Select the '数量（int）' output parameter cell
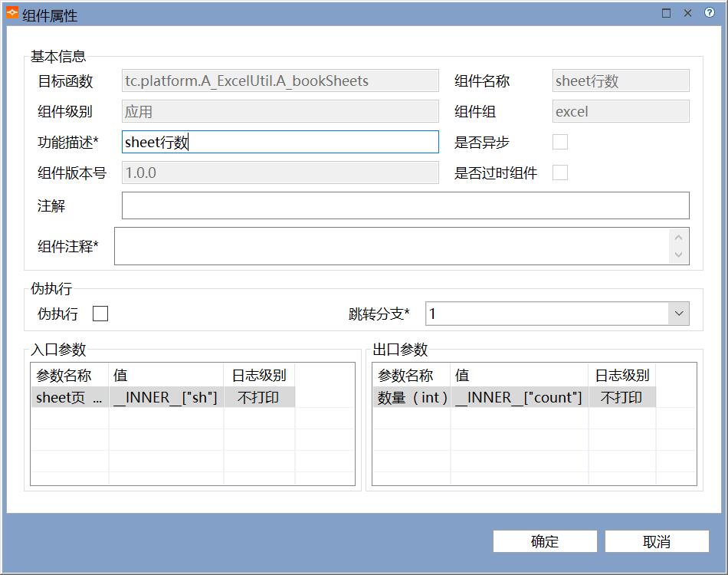Screen dimensions: 728x575 click(412, 397)
